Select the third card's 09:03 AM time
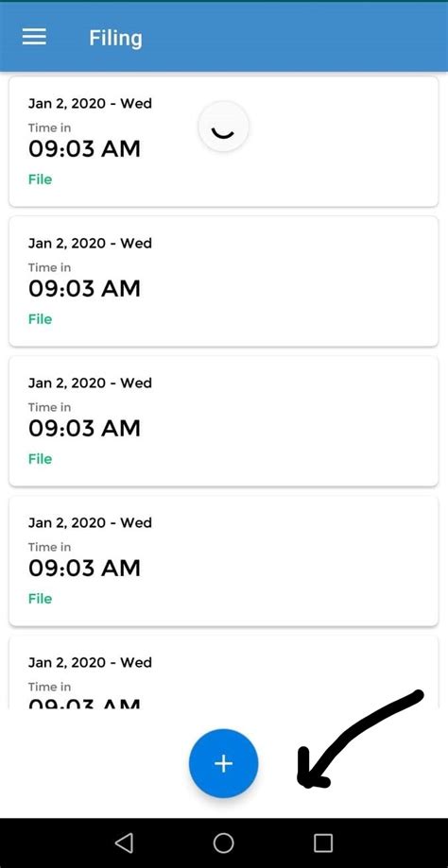Screen dimensions: 448x868 84,429
